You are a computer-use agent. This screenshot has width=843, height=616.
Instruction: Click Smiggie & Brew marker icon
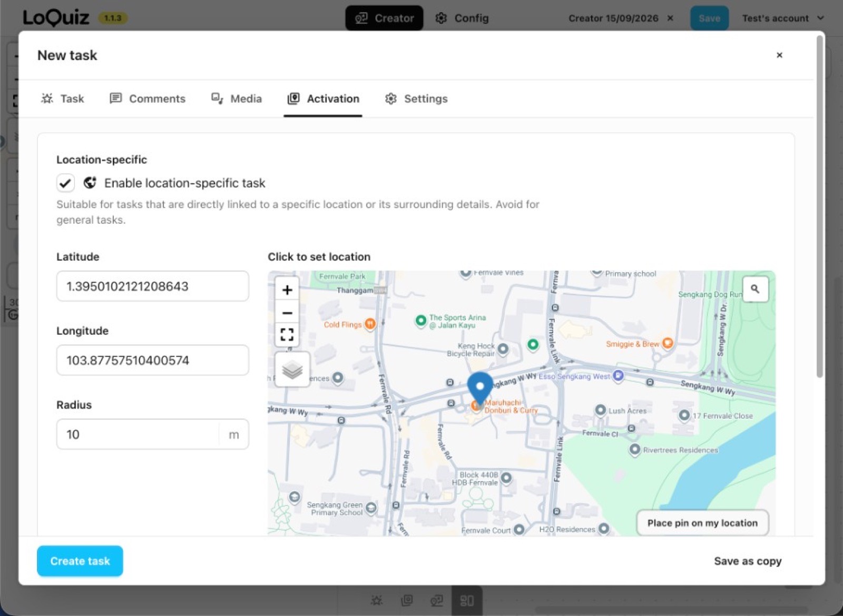pos(668,343)
